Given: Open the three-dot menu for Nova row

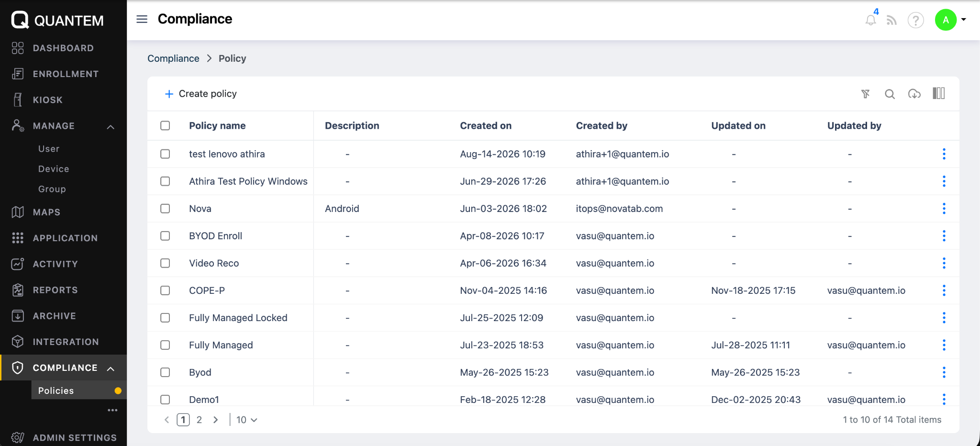Looking at the screenshot, I should [x=944, y=209].
